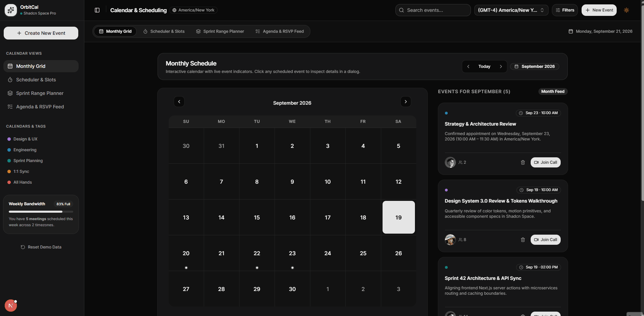Delete the Design System 3.0 Review event
Image resolution: width=644 pixels, height=316 pixels.
[523, 240]
